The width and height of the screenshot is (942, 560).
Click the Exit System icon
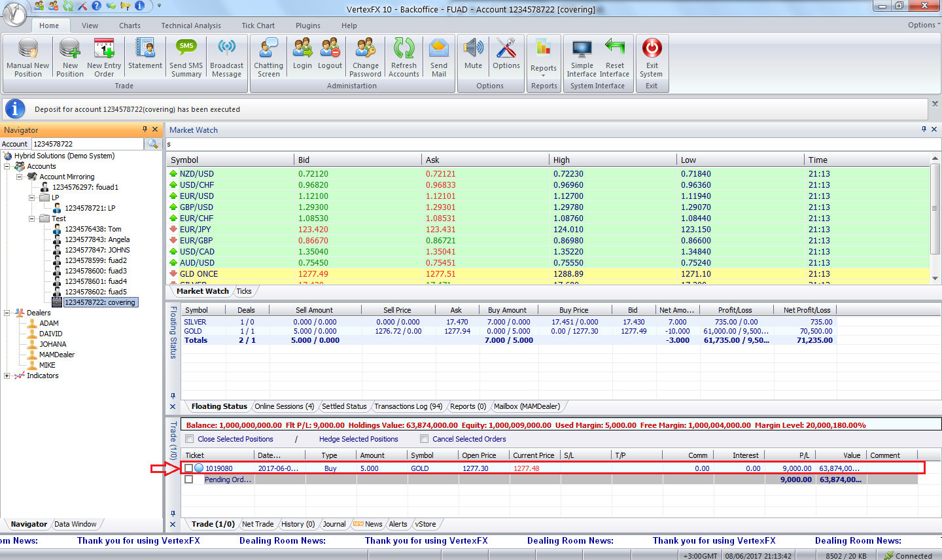[651, 58]
